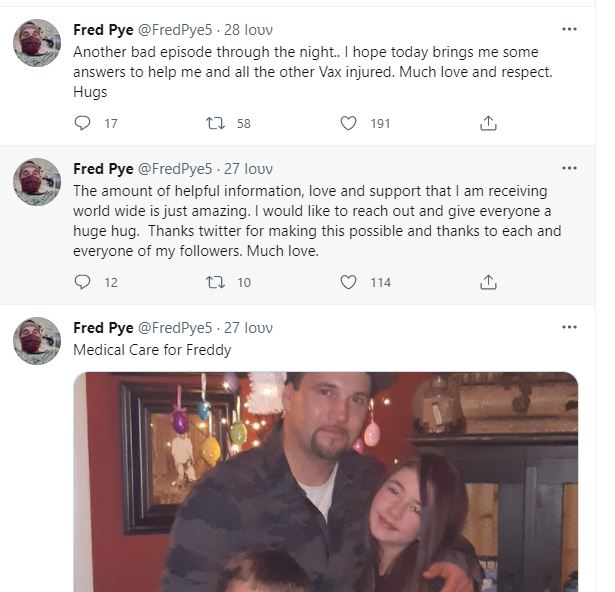This screenshot has height=592, width=615.
Task: Open the 28 Ιουν tweet timestamp
Action: pos(248,29)
